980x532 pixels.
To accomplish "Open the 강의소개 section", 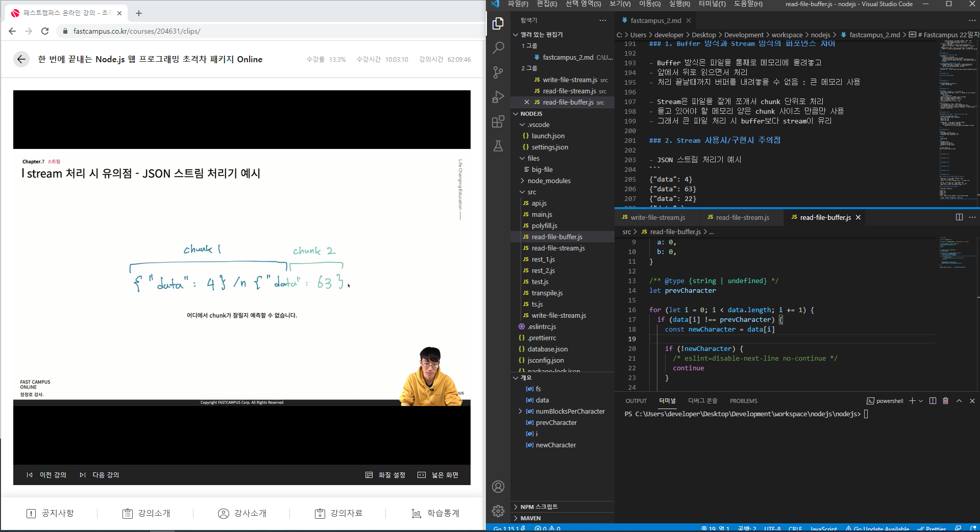I will [x=146, y=513].
